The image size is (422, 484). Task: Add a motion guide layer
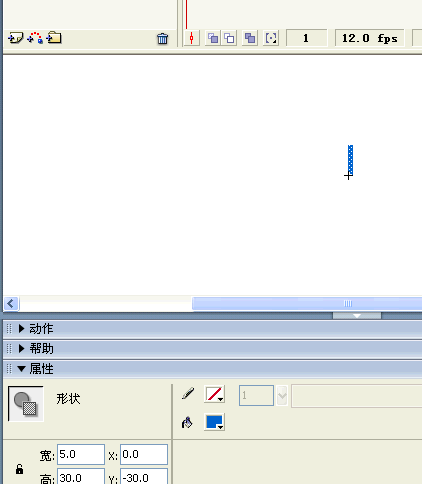[35, 38]
